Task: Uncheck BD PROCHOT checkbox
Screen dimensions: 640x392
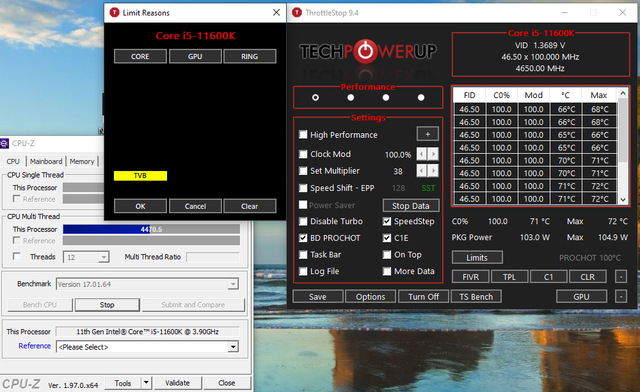Action: click(x=303, y=238)
